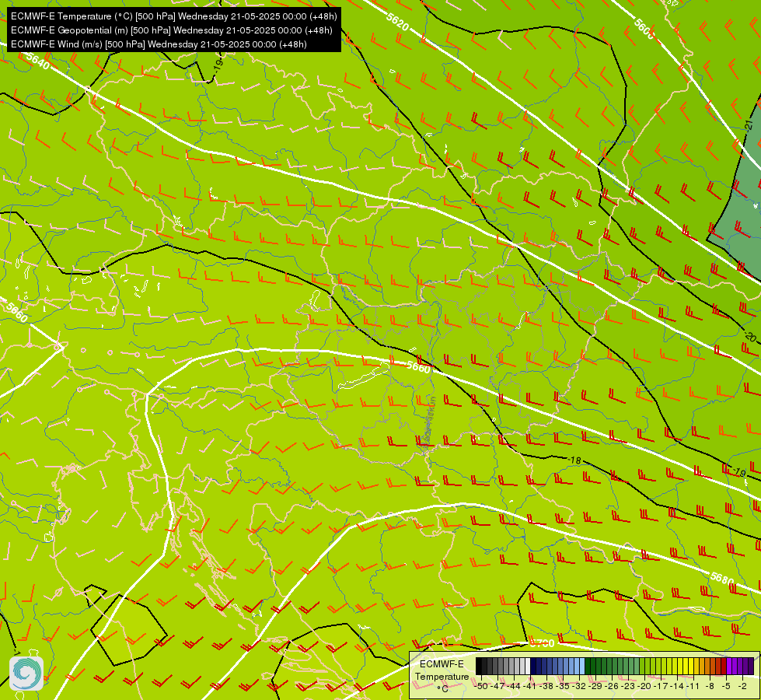
Task: Click the purple swatch above -2
Action: pyautogui.click(x=745, y=667)
